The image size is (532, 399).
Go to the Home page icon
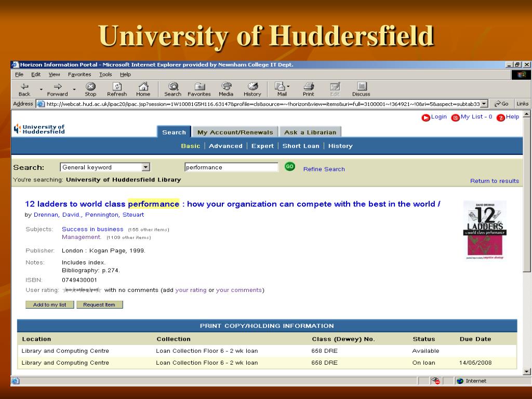(x=143, y=89)
